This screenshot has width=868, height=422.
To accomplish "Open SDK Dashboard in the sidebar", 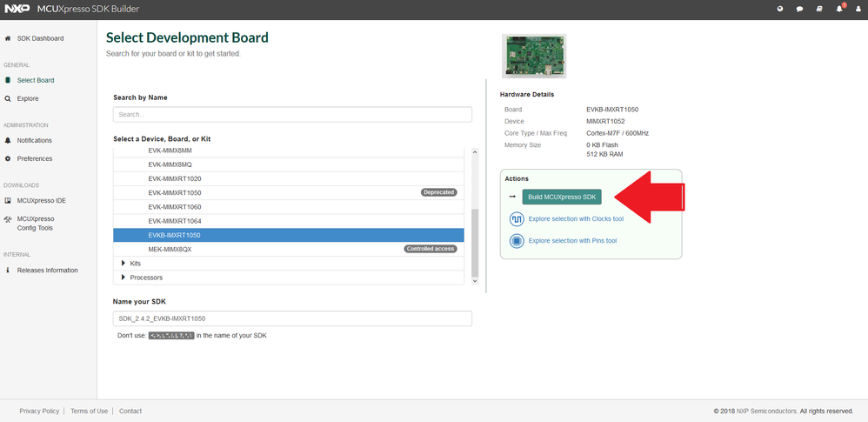I will click(40, 38).
